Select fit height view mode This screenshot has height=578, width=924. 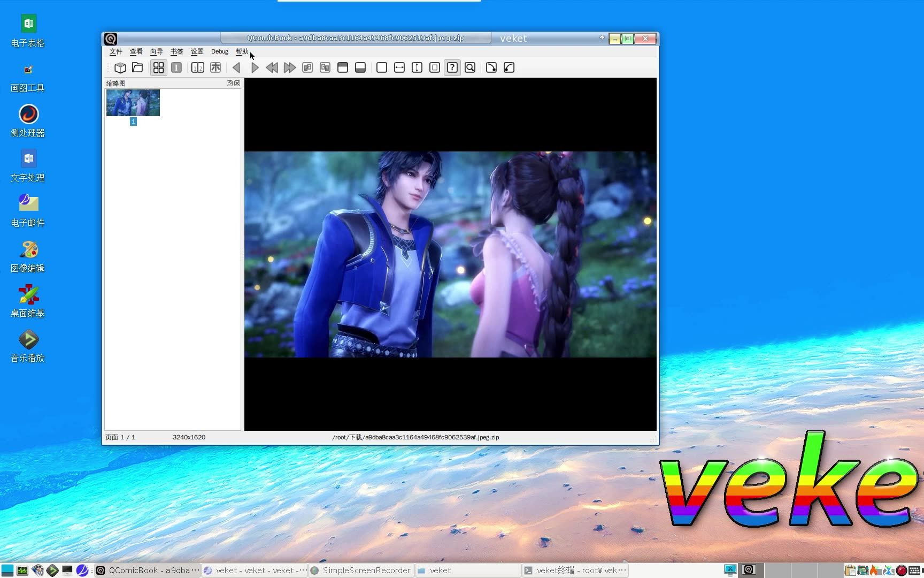coord(417,67)
